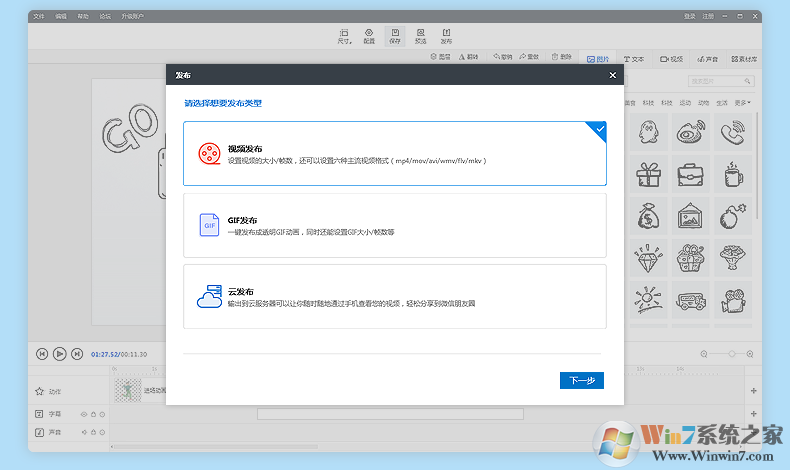Jump to previous frame in playback

pos(42,354)
